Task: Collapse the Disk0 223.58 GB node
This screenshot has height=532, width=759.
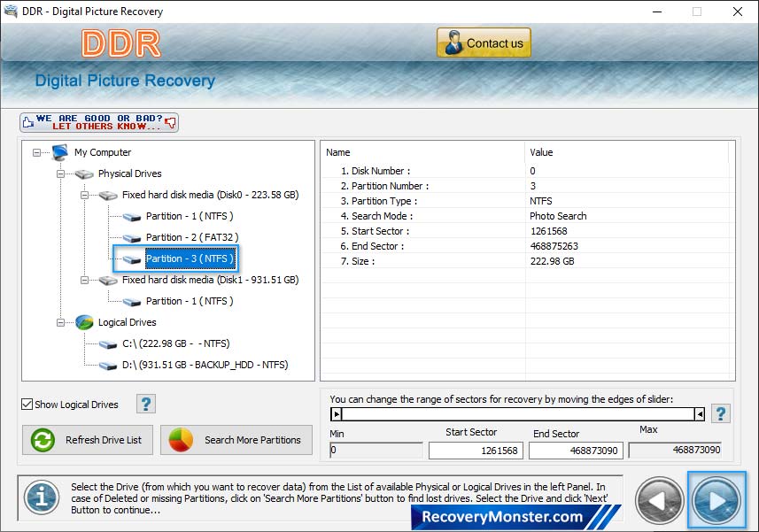Action: [x=84, y=196]
